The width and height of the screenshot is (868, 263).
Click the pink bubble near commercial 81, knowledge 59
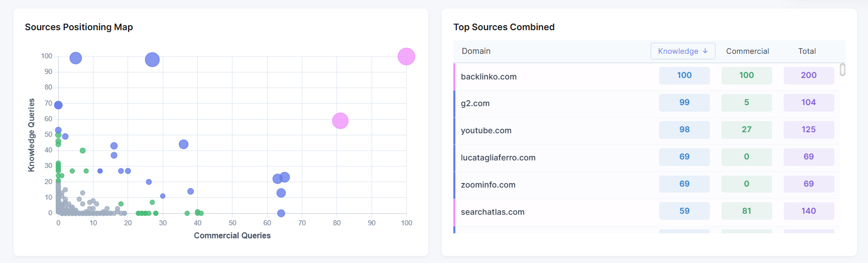[340, 121]
